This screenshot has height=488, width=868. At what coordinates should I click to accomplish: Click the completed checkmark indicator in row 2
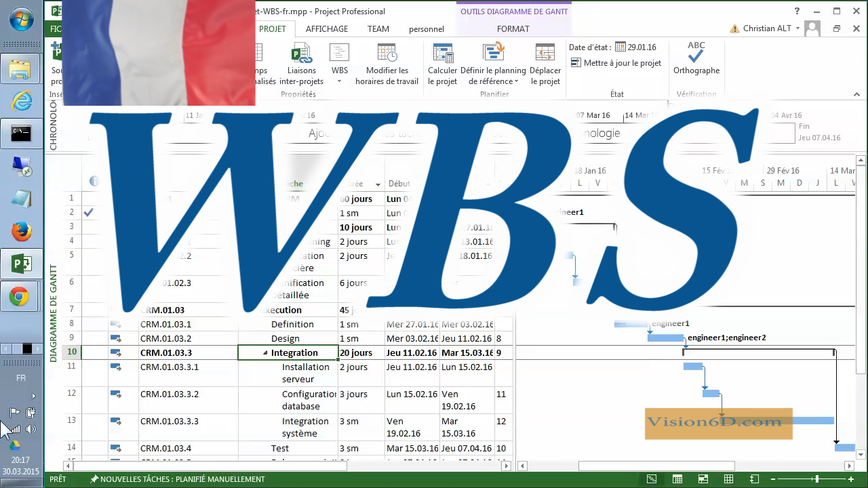88,212
